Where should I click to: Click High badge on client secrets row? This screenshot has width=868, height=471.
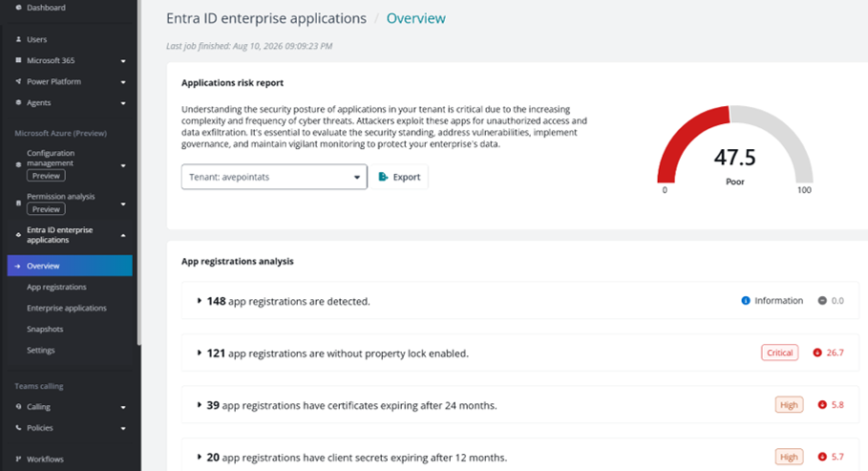789,457
